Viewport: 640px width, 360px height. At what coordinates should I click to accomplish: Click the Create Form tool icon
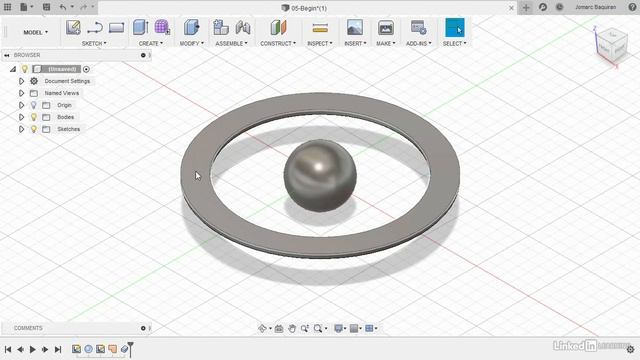[x=162, y=27]
